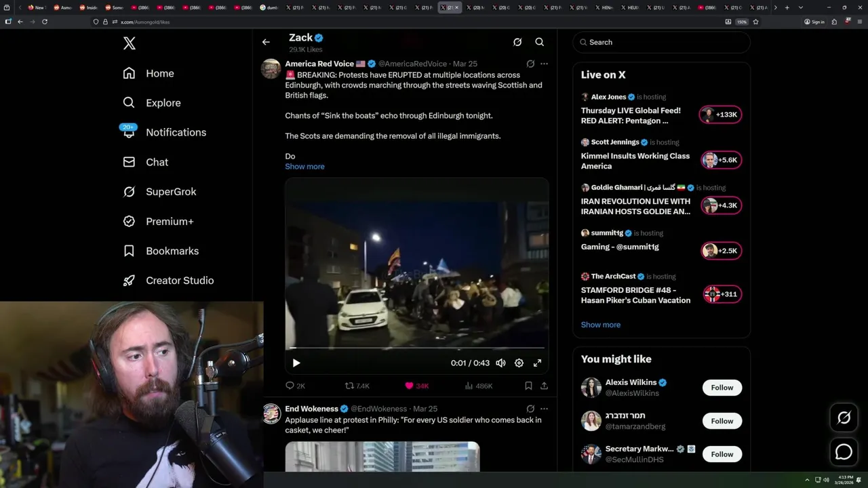Viewport: 868px width, 488px height.
Task: Repost the America Red Voice post
Action: pos(357,386)
